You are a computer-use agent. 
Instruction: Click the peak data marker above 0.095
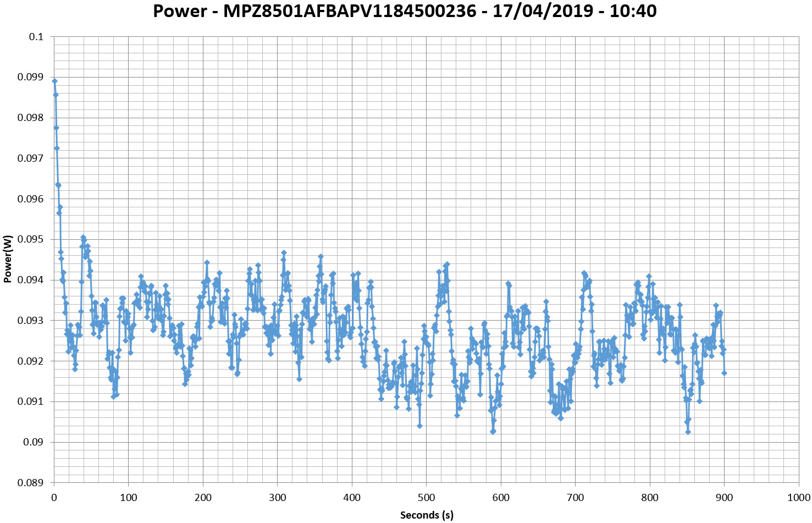point(83,237)
